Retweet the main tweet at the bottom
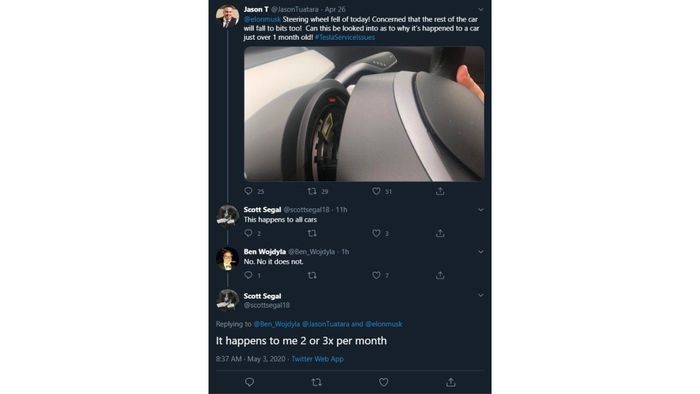 point(317,382)
